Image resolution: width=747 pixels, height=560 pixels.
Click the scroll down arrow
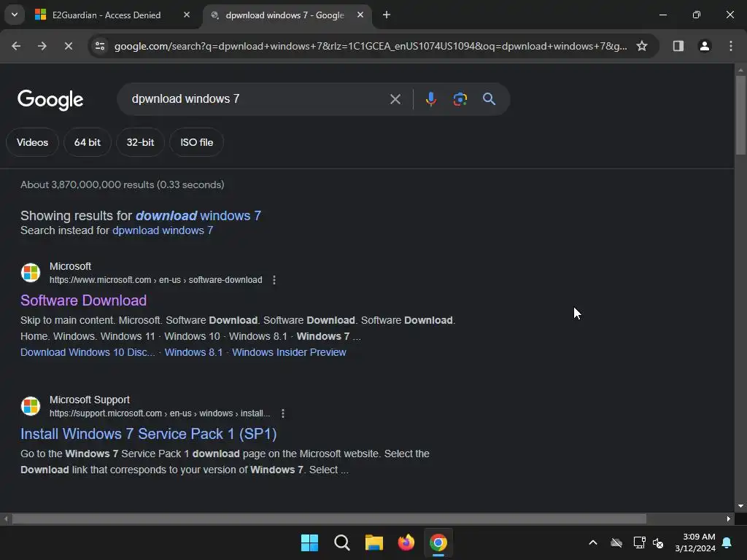[x=740, y=506]
